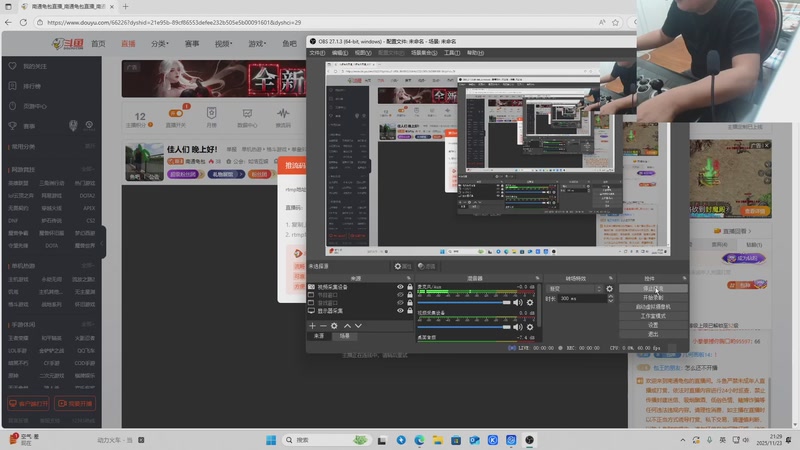Screen dimensions: 800x450
Task: Open OBS 工具 menu
Action: click(452, 53)
